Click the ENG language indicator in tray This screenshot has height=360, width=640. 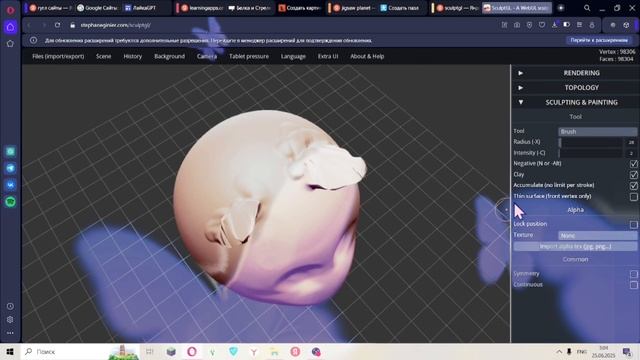582,351
